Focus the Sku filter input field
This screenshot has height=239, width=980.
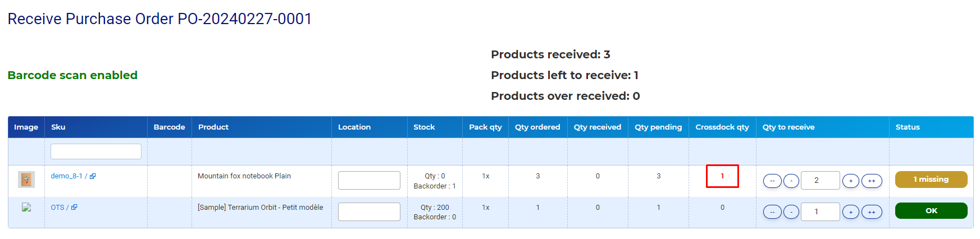96,151
